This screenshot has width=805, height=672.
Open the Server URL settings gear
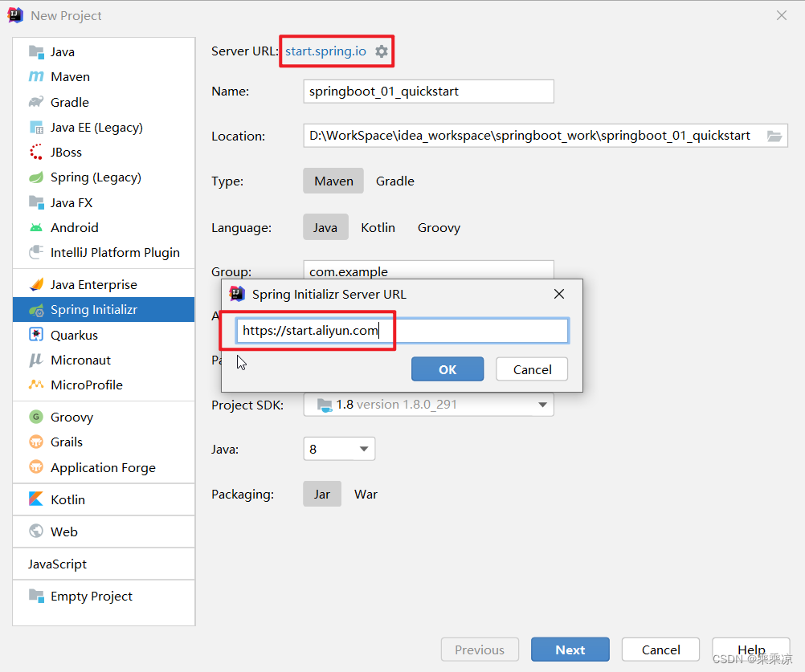click(x=382, y=51)
